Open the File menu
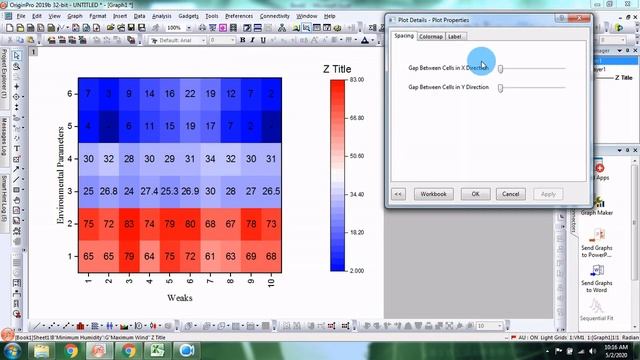The image size is (640, 360). pos(21,16)
